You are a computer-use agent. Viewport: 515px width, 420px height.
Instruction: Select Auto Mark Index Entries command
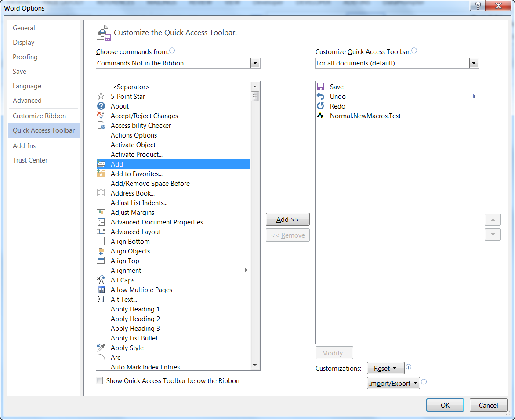[x=174, y=366]
